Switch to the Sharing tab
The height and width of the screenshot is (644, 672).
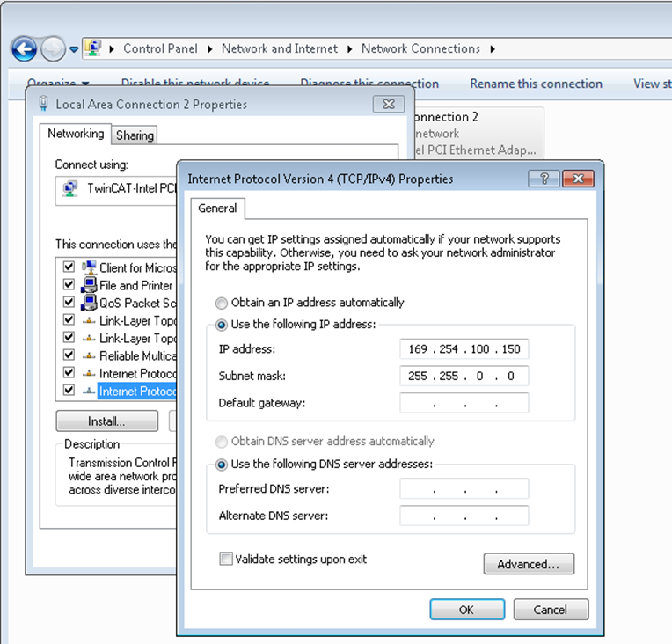[135, 135]
